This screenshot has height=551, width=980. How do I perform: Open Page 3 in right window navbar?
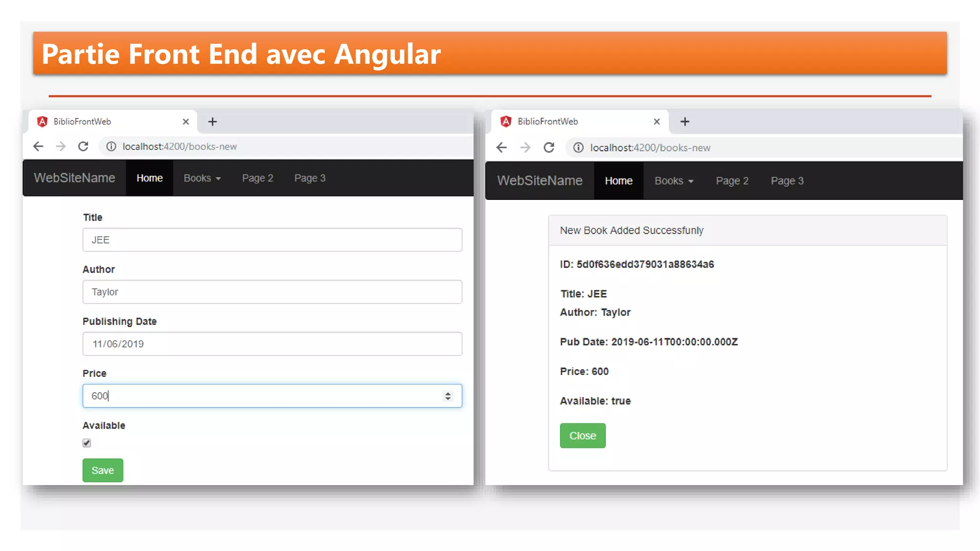click(x=787, y=181)
